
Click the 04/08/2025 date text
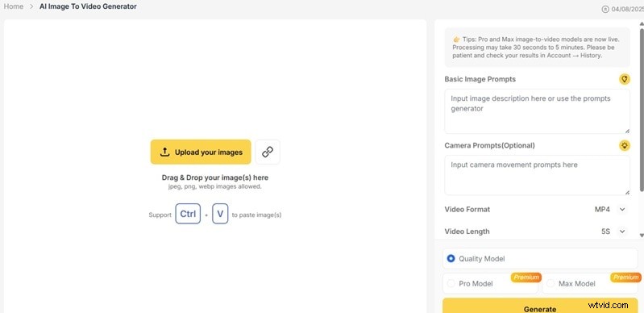(x=627, y=9)
